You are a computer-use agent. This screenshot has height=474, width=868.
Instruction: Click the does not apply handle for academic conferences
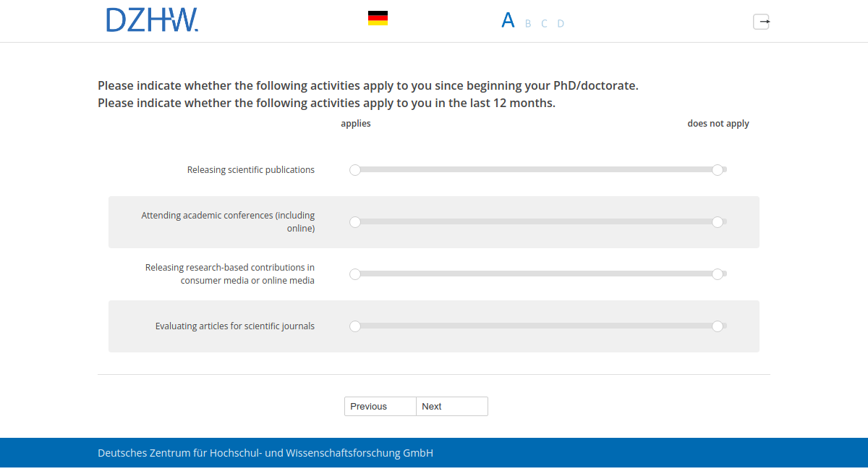(x=718, y=221)
